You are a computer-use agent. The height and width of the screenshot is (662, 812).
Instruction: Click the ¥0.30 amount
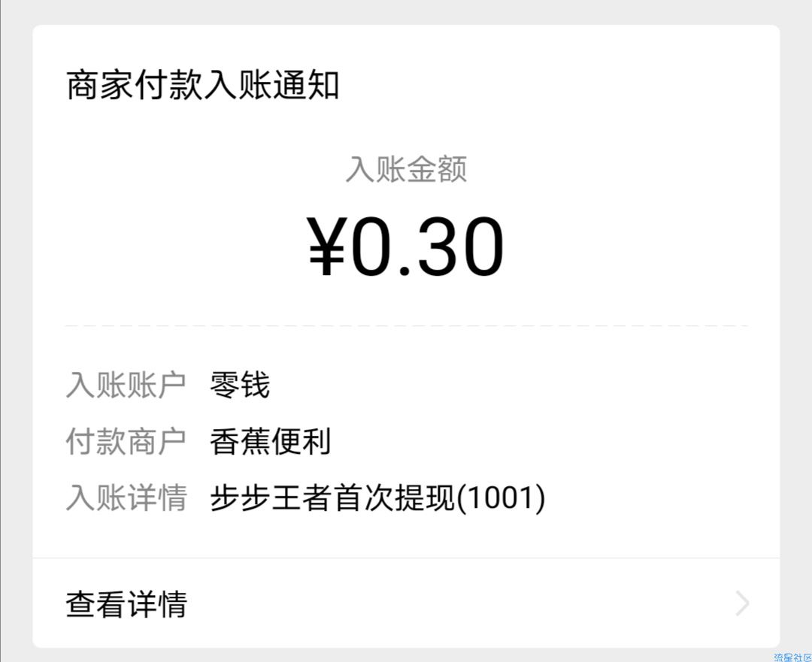click(405, 246)
